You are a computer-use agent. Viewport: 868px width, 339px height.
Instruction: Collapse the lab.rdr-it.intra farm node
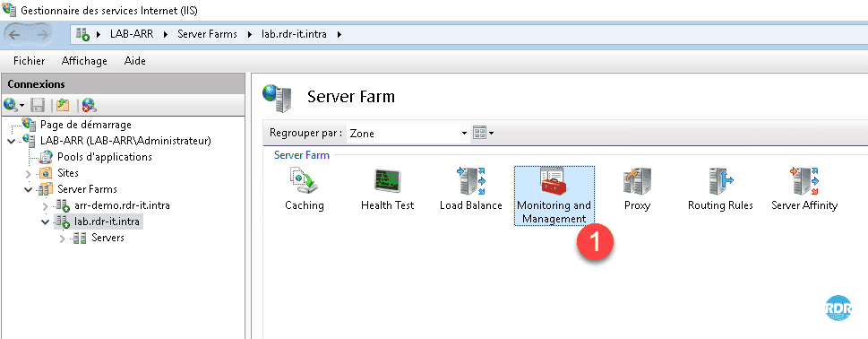pos(46,222)
